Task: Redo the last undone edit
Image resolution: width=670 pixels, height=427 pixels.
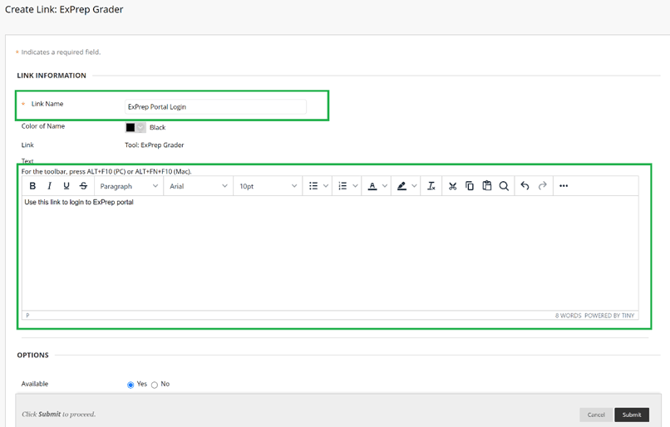Action: click(542, 186)
